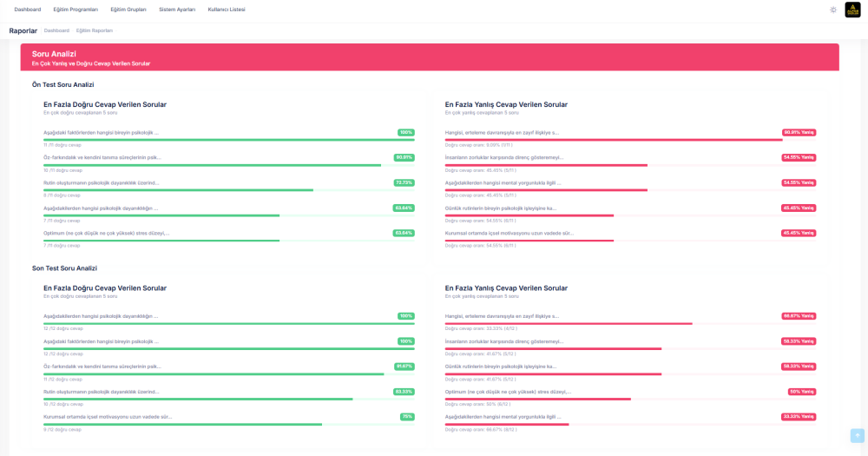868x456 pixels.
Task: Click the 90.91% Yanlış badge in Ön Test
Action: click(799, 133)
